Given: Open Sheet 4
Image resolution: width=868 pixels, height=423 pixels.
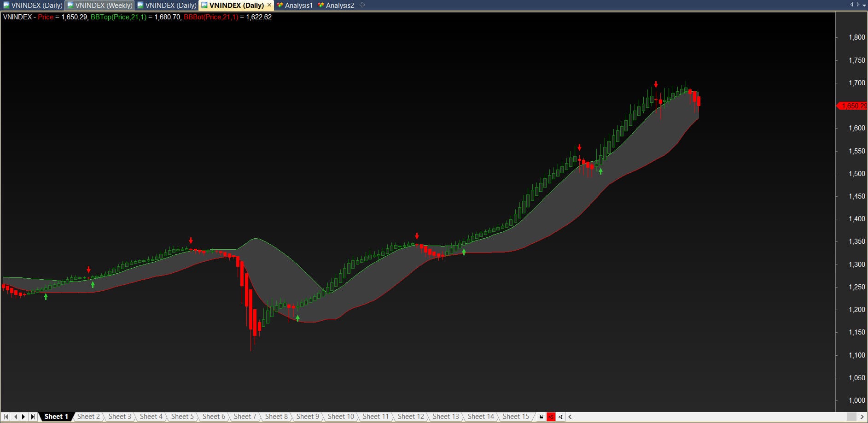Looking at the screenshot, I should (x=151, y=417).
